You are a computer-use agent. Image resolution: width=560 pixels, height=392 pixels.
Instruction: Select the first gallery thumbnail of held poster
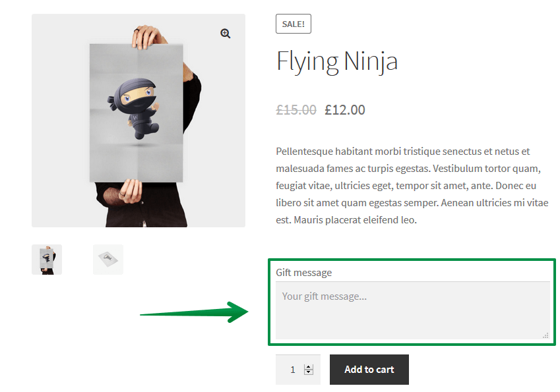(47, 260)
